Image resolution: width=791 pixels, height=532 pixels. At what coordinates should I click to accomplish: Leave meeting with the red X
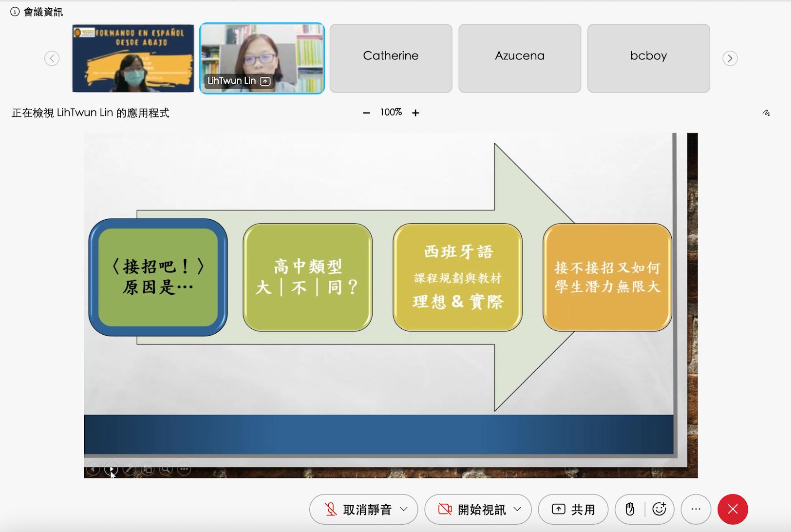coord(733,510)
